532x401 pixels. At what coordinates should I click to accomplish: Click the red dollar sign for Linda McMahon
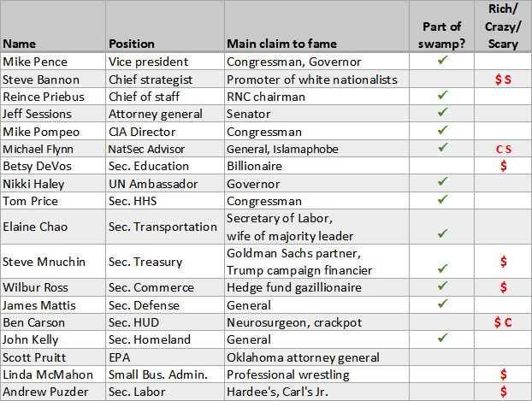tap(503, 374)
